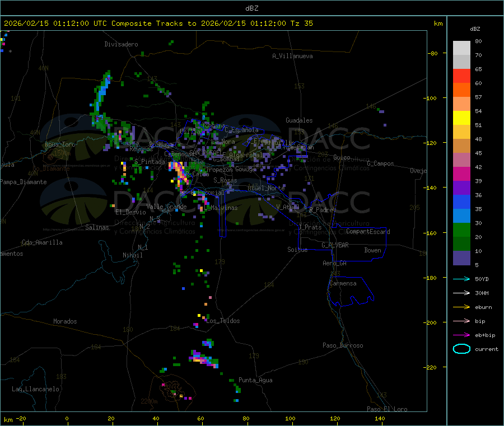Screen dimensions: 504x426
Task: Click the yellow eburn arrow legend icon
Action: tap(461, 307)
